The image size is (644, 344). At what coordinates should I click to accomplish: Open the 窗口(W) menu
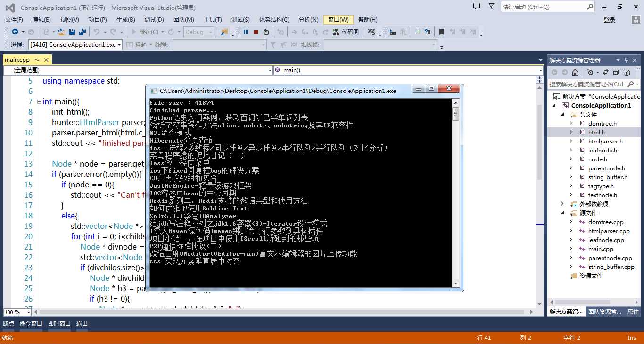pyautogui.click(x=339, y=20)
